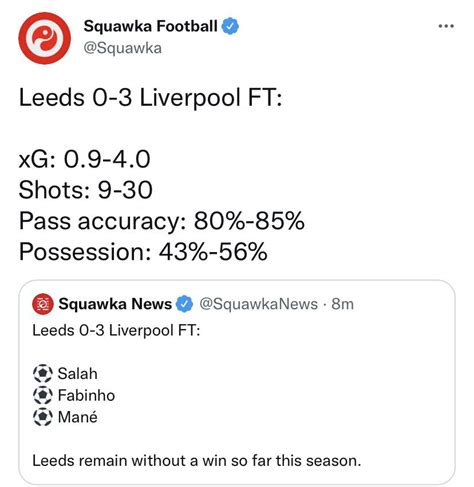Click the Squawka News verified badge
The height and width of the screenshot is (487, 474).
pos(184,304)
